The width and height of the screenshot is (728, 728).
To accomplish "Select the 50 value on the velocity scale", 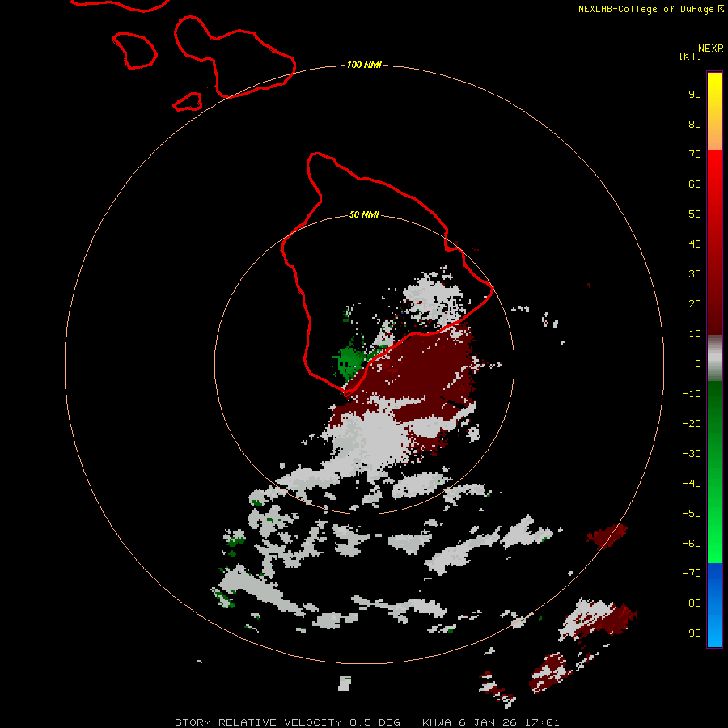I will pyautogui.click(x=695, y=214).
